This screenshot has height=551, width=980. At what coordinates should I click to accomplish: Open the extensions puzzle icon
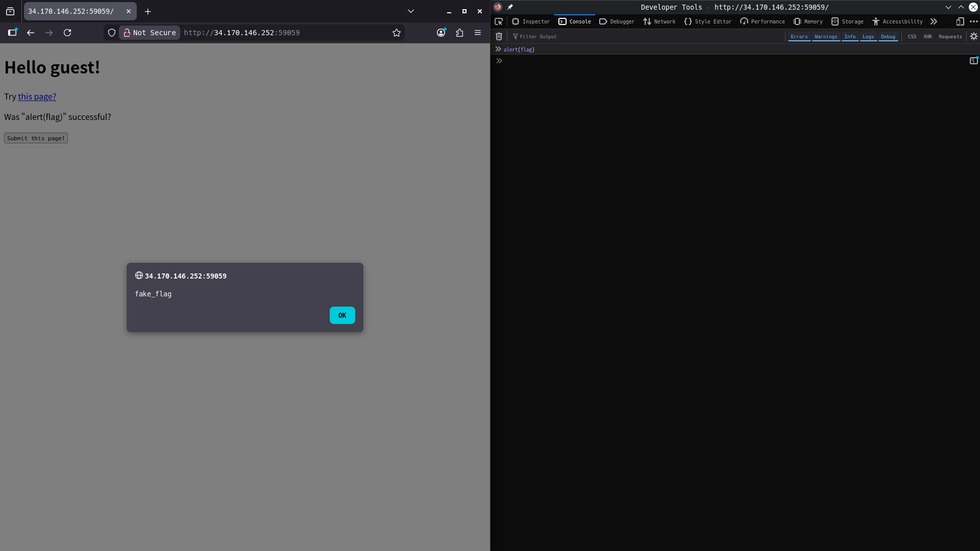point(459,33)
